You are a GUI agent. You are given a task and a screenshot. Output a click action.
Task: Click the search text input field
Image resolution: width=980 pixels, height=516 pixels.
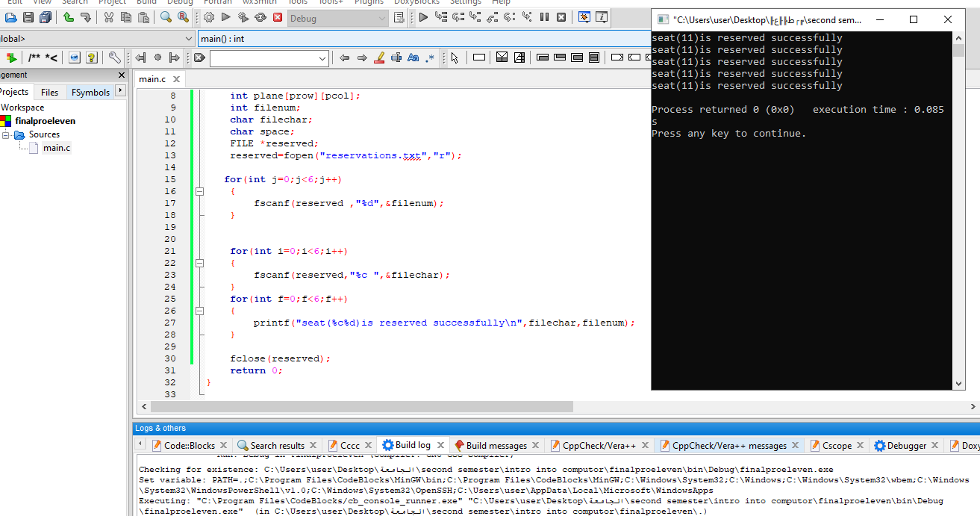tap(263, 58)
